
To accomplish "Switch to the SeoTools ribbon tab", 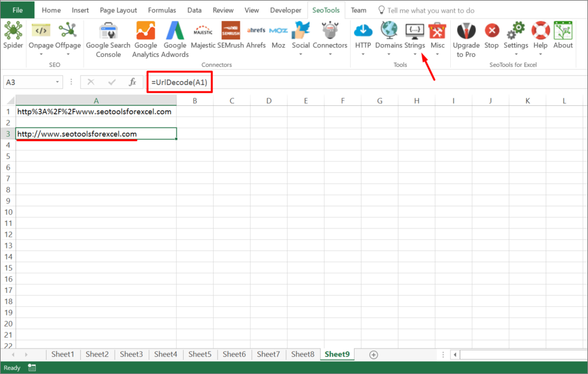I will tap(327, 10).
